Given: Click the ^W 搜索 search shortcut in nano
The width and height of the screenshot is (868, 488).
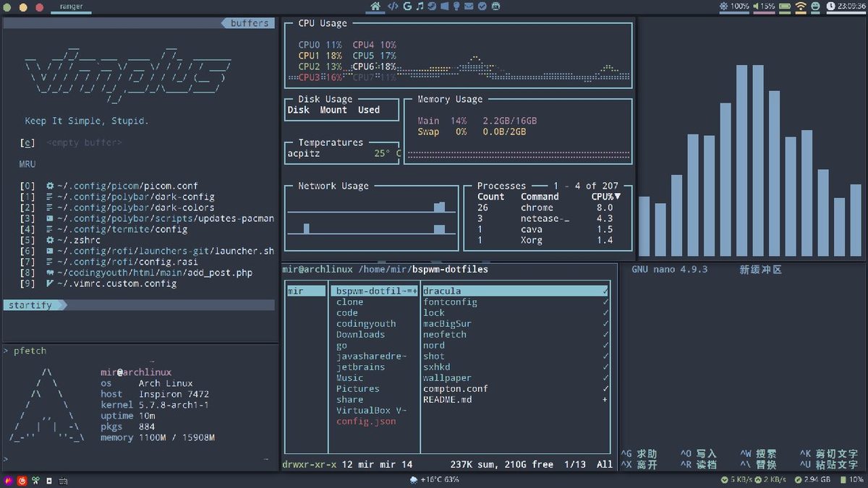Looking at the screenshot, I should (x=758, y=454).
